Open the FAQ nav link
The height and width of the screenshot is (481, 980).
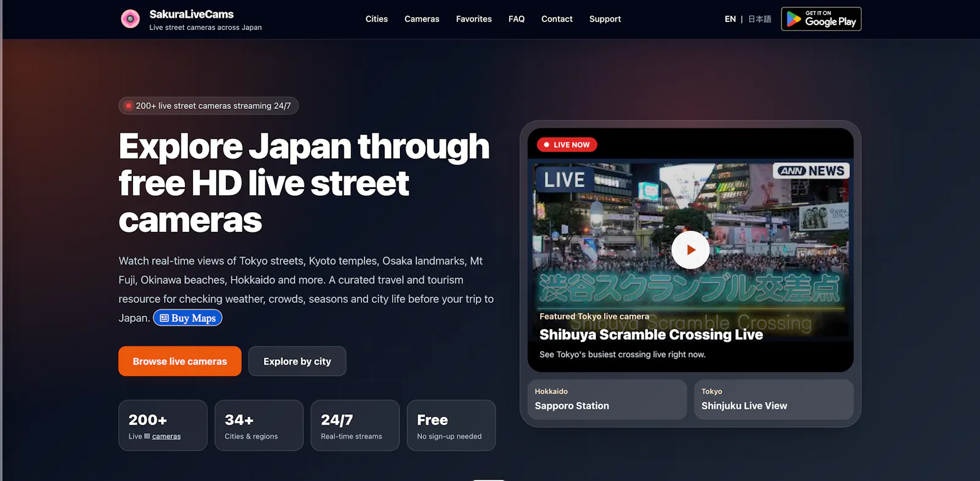[x=516, y=19]
